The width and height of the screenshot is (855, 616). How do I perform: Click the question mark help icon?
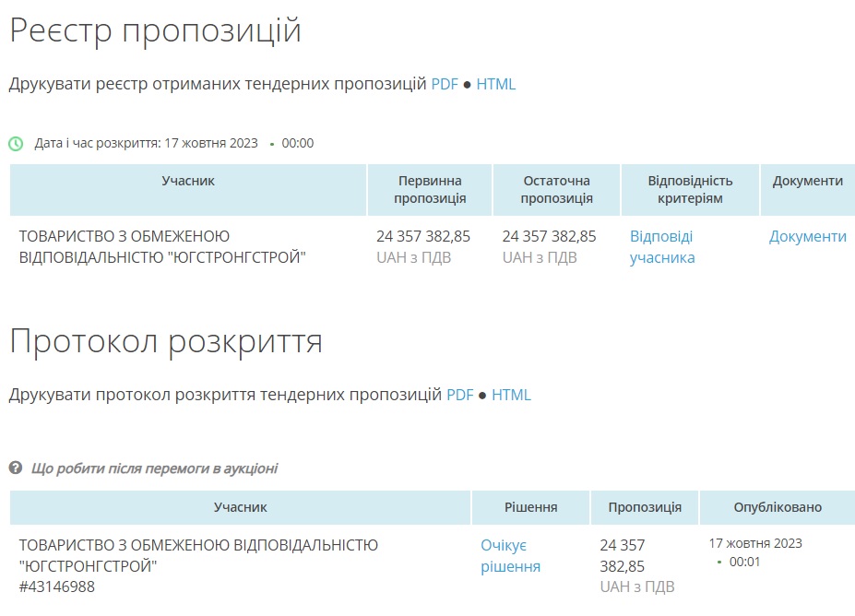[x=16, y=468]
